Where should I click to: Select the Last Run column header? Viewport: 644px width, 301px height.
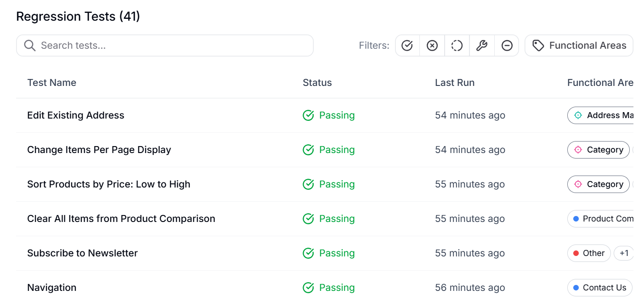pos(455,82)
